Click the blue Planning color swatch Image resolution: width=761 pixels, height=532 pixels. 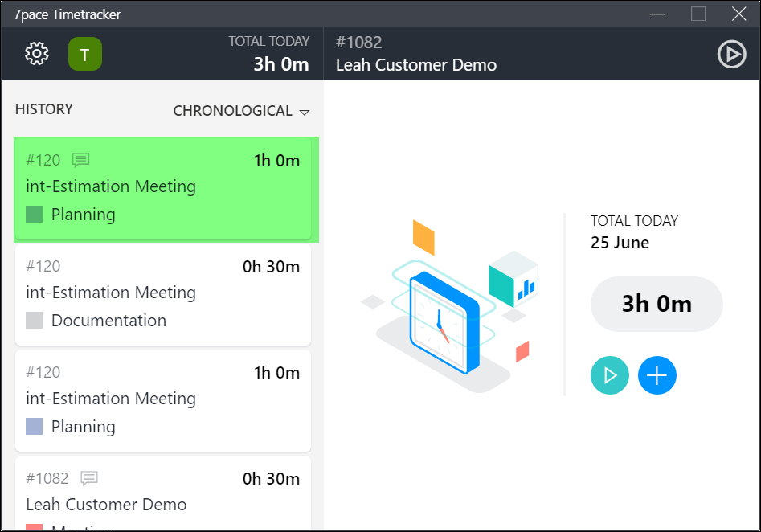[34, 426]
